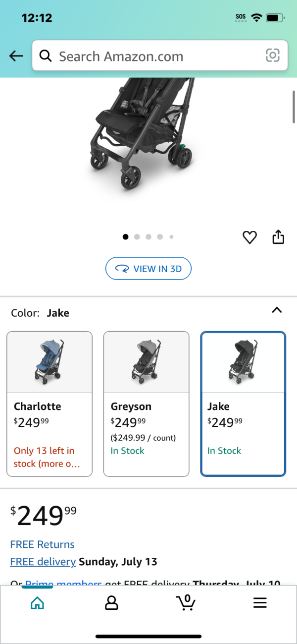Select the Charlotte color option
The image size is (297, 644).
pyautogui.click(x=49, y=404)
